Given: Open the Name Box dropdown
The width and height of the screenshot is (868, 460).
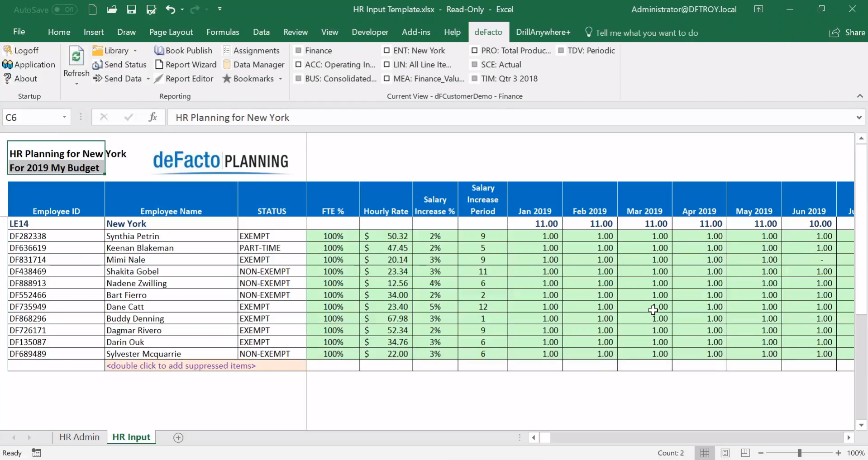Looking at the screenshot, I should (x=64, y=118).
